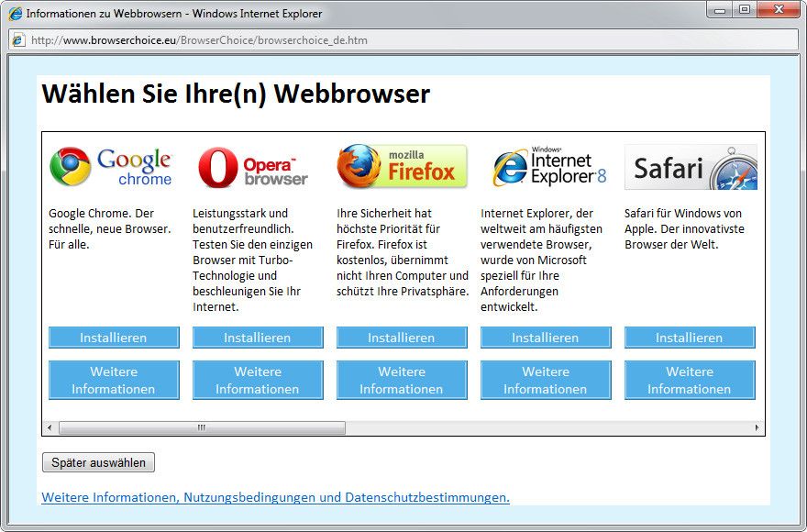Click the scrollbar right arrow

point(757,427)
